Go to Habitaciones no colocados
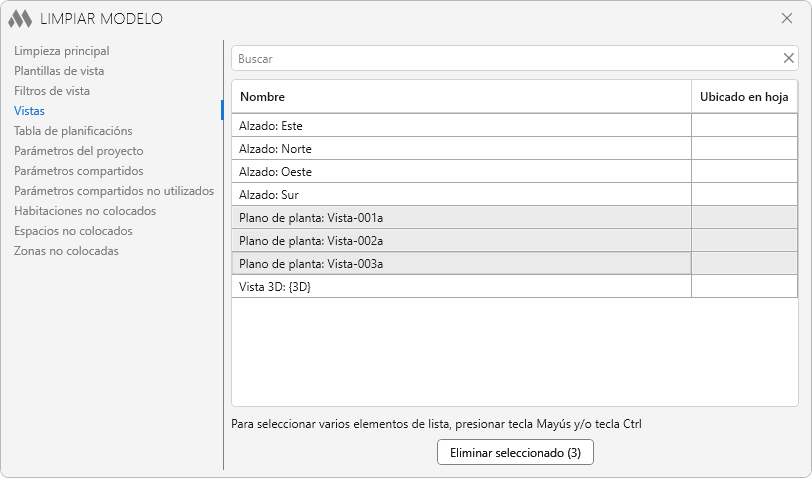The height and width of the screenshot is (478, 812). tap(85, 211)
